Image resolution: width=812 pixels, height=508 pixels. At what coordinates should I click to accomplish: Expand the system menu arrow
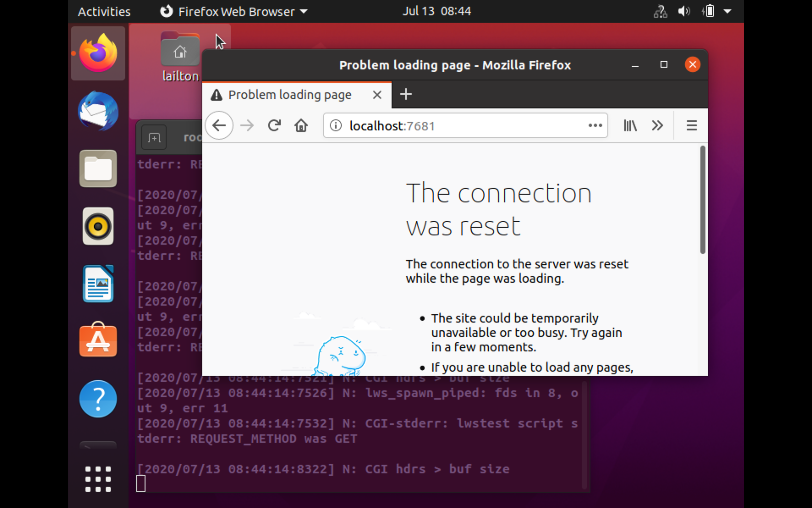click(x=727, y=11)
